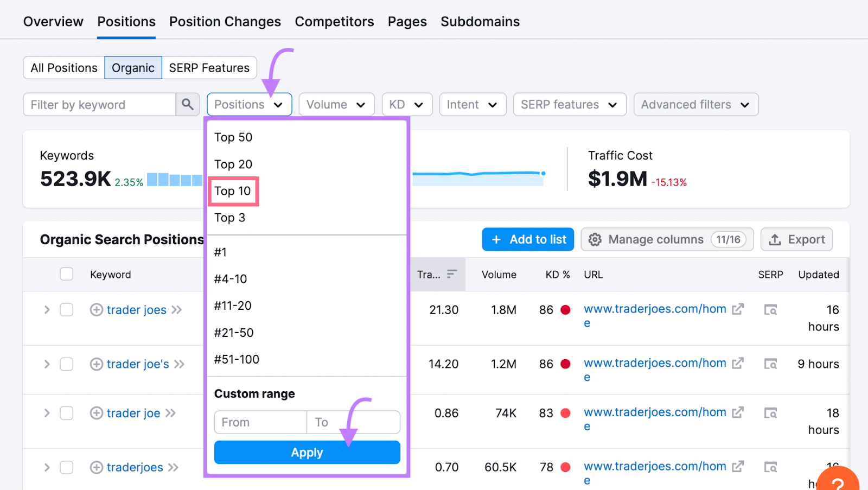Open the SERP features filter dropdown

point(570,104)
